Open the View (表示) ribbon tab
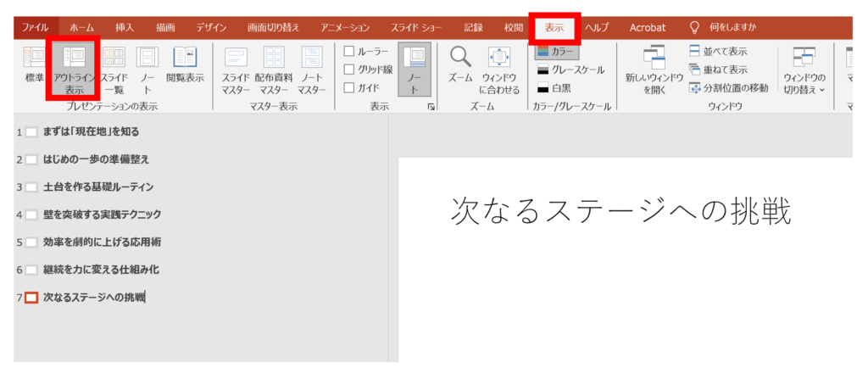 pyautogui.click(x=554, y=27)
